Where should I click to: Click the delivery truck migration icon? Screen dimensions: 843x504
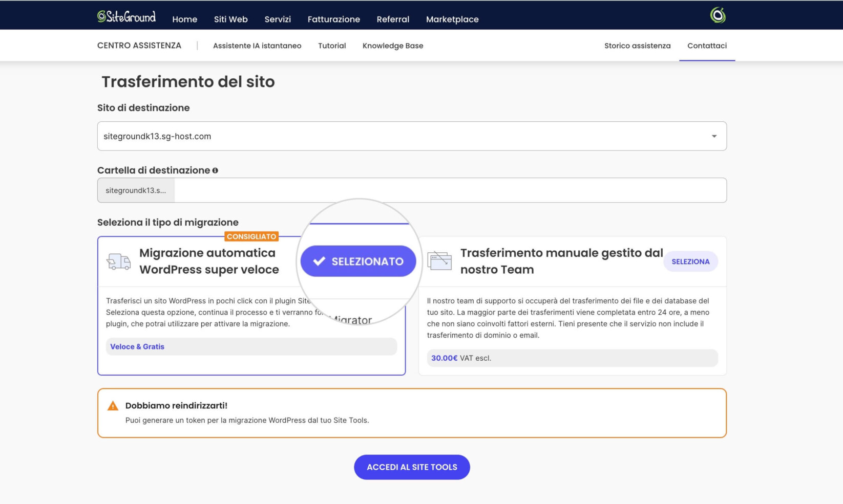coord(119,261)
